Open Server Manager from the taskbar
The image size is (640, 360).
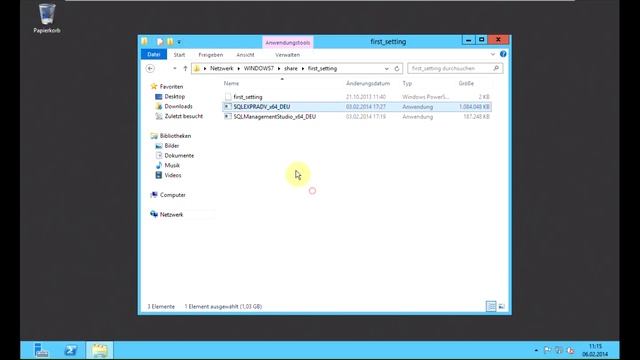point(41,350)
